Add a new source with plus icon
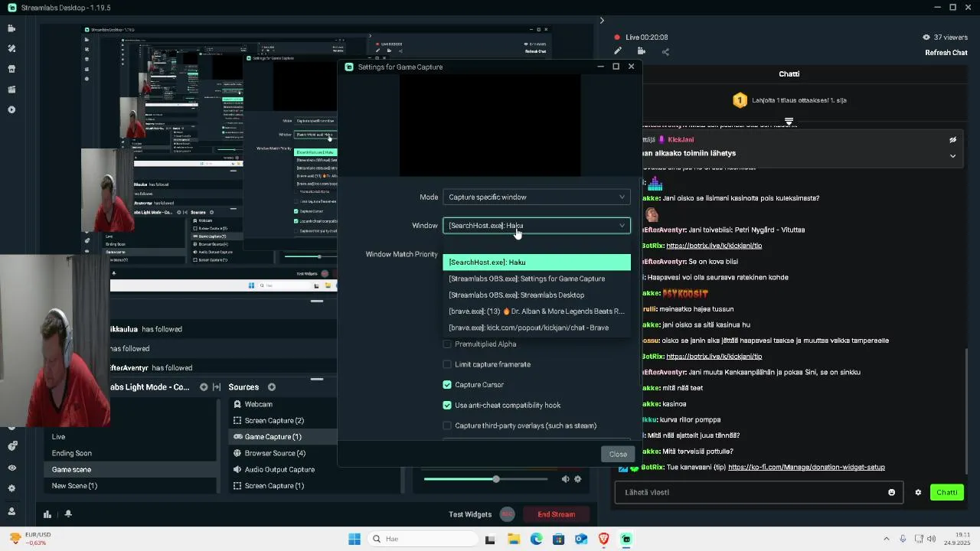This screenshot has width=980, height=551. click(x=272, y=387)
